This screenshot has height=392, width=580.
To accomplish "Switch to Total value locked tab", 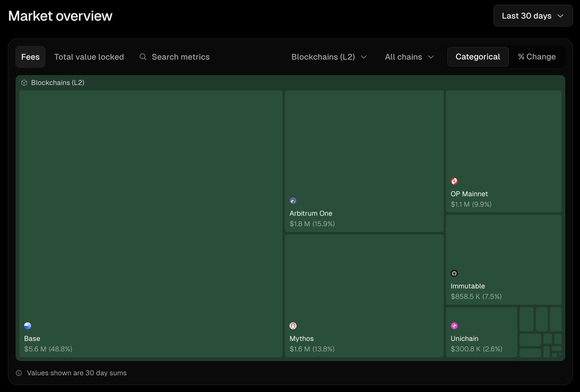I will point(89,57).
